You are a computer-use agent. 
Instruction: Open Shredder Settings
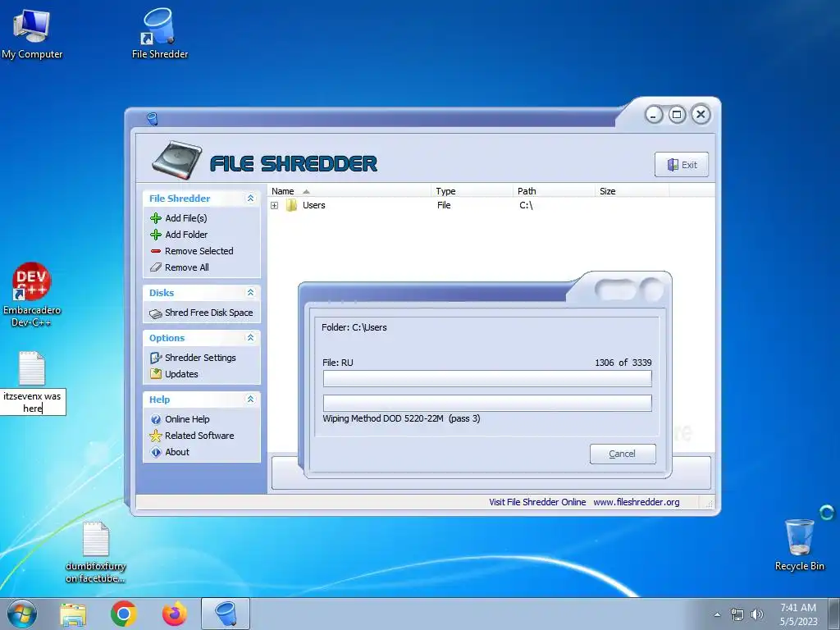(200, 358)
